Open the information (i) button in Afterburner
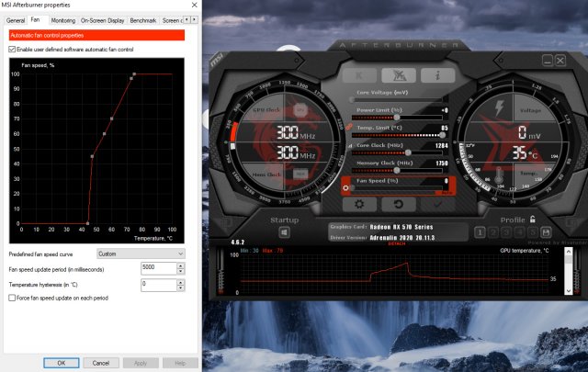 437,75
